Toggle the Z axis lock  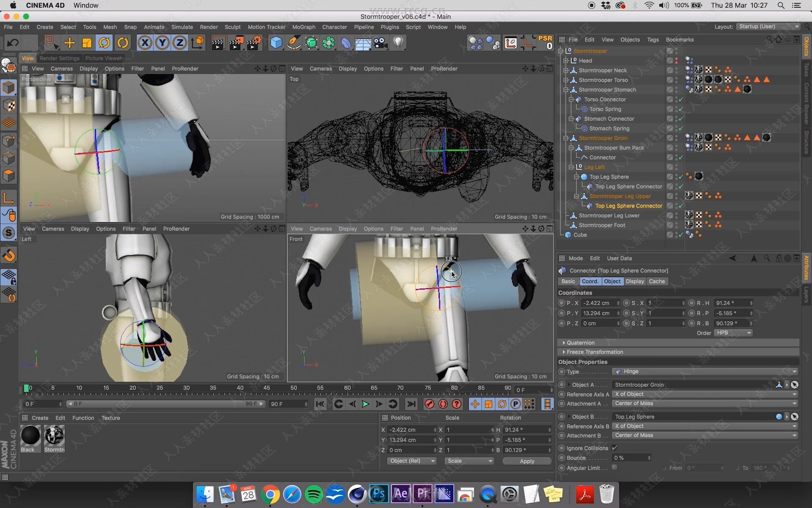click(180, 42)
